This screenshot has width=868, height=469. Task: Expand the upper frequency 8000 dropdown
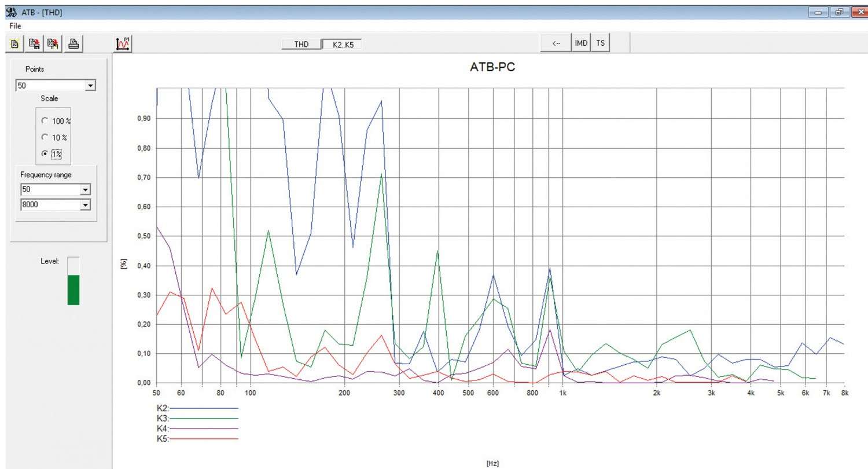click(87, 204)
